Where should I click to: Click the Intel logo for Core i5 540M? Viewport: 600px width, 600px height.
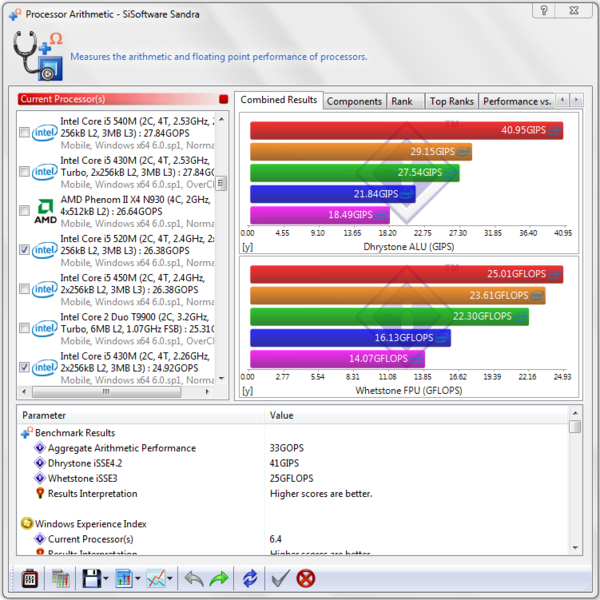tap(44, 133)
